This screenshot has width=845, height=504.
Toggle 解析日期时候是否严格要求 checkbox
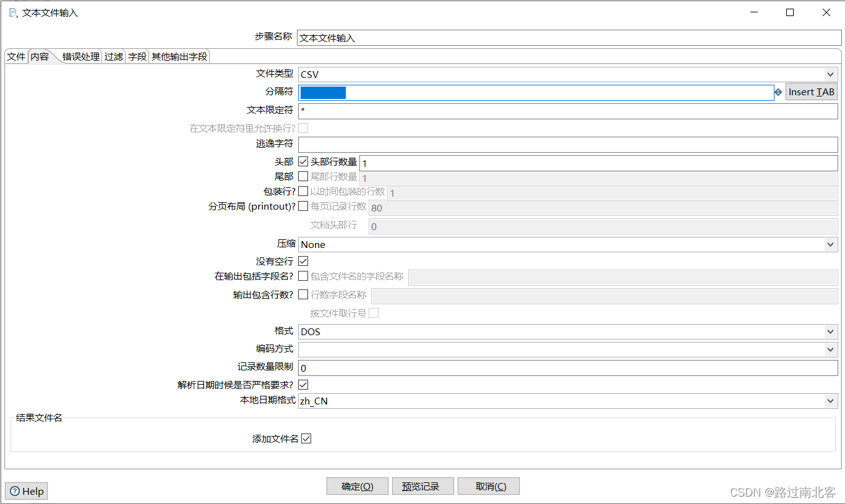pos(303,385)
